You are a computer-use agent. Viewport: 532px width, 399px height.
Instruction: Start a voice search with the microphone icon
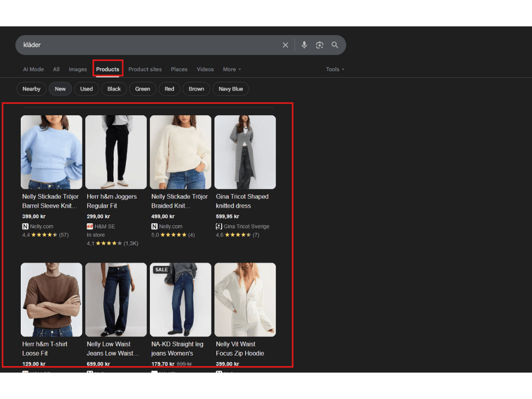click(x=304, y=45)
